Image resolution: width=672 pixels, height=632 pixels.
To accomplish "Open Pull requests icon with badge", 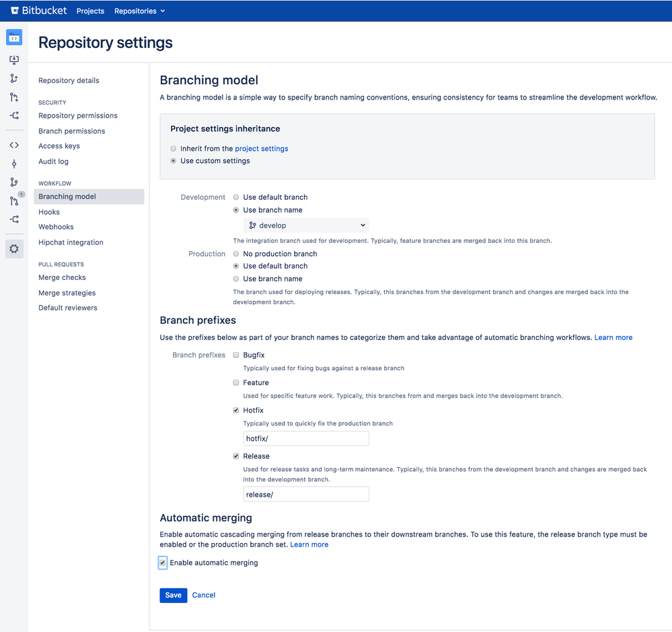I will click(x=14, y=201).
